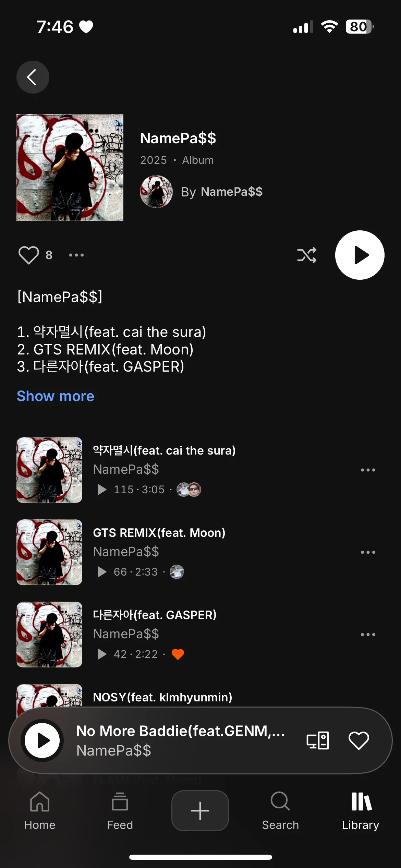Image resolution: width=401 pixels, height=868 pixels.
Task: Open album options three-dot menu
Action: [x=76, y=255]
